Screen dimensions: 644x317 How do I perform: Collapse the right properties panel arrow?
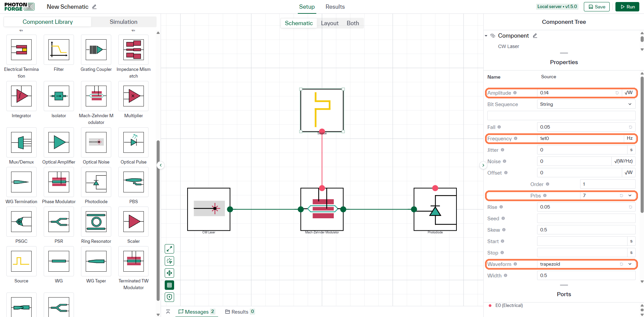(x=483, y=165)
